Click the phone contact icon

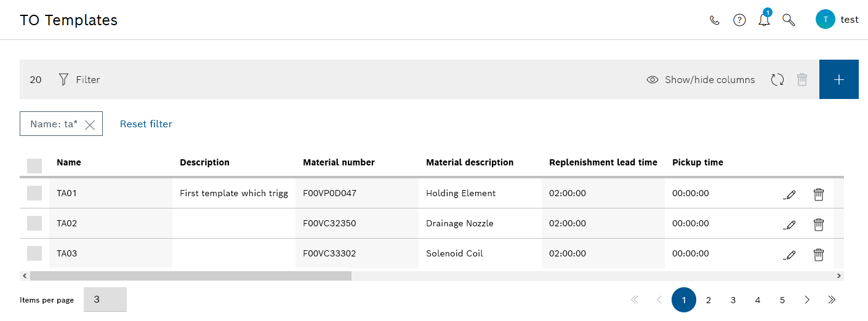pos(715,20)
